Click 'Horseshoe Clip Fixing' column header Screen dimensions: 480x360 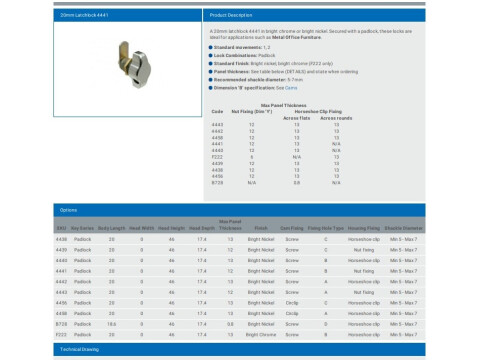tap(318, 112)
